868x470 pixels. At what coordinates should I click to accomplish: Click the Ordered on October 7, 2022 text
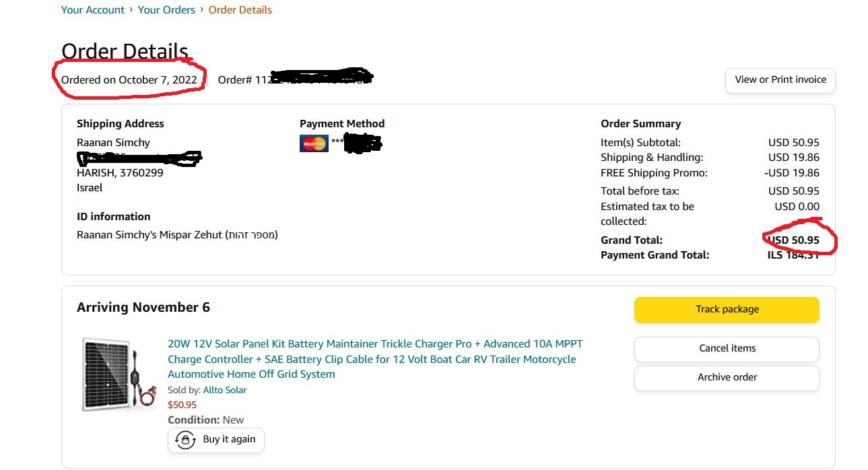[129, 80]
